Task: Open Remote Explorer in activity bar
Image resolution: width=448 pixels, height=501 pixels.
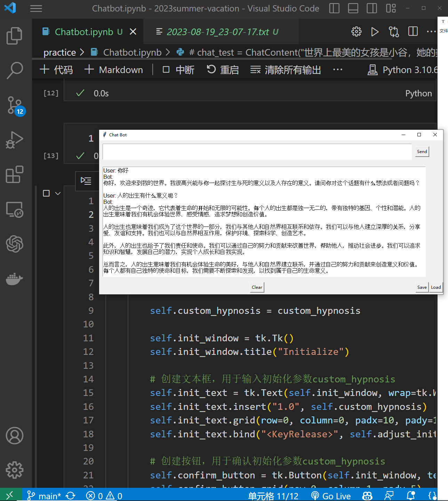Action: [x=14, y=209]
